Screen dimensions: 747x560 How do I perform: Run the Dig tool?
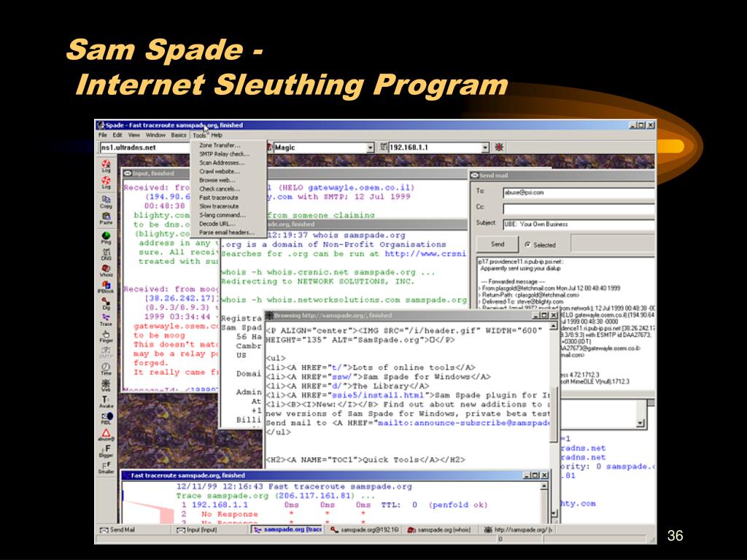point(106,303)
